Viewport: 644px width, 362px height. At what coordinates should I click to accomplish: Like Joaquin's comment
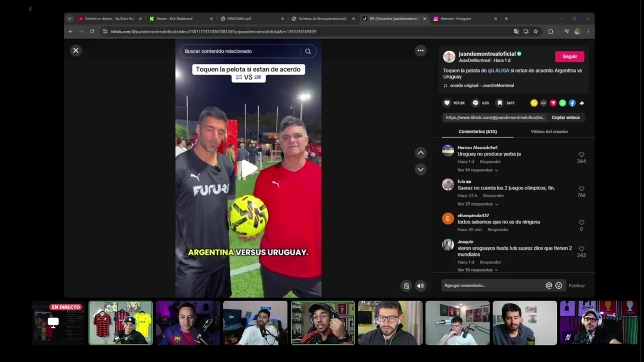click(582, 249)
